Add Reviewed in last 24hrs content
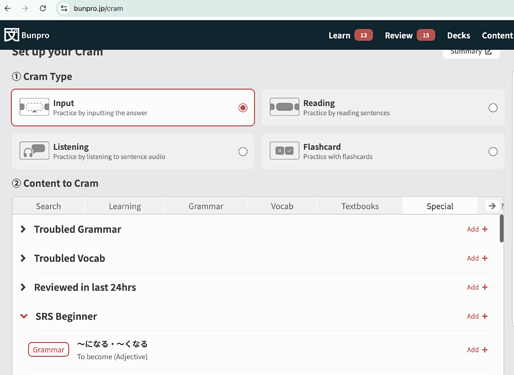514x375 pixels. [x=477, y=287]
